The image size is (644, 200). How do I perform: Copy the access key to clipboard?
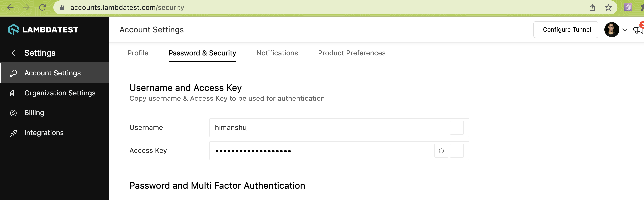tap(457, 151)
